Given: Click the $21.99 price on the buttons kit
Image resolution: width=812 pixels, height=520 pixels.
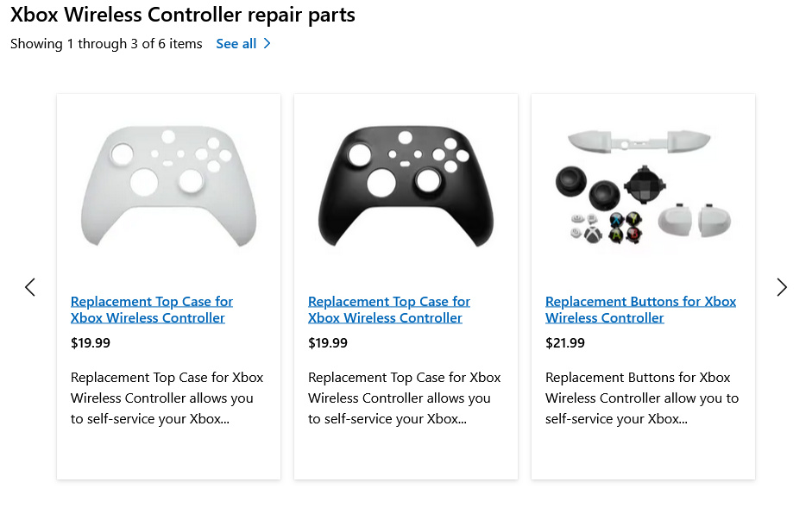Looking at the screenshot, I should (x=565, y=343).
